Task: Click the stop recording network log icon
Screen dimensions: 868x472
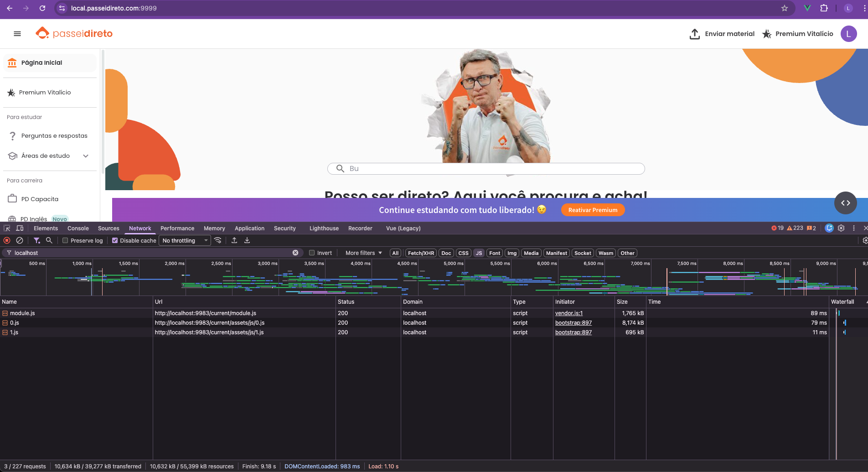Action: pyautogui.click(x=7, y=240)
